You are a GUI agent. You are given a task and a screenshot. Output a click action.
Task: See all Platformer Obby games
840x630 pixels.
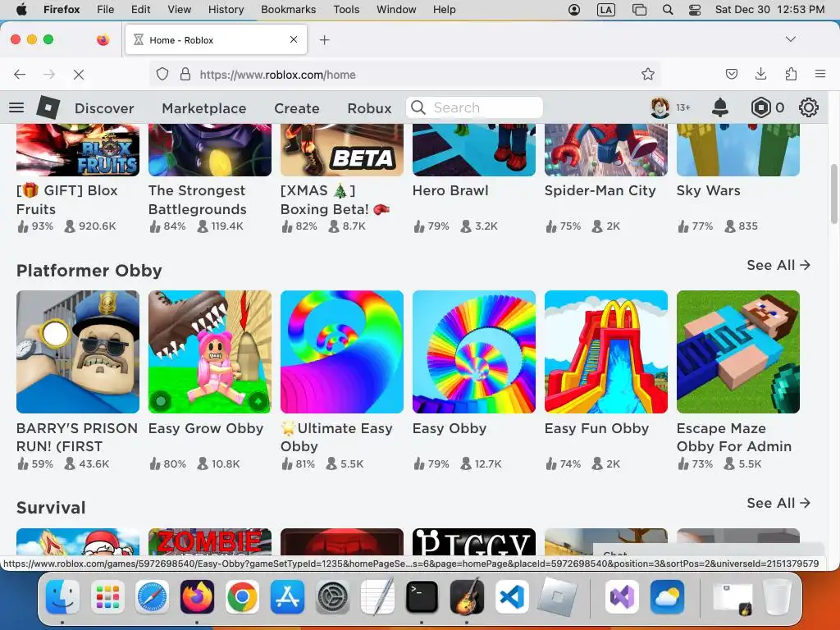pyautogui.click(x=778, y=265)
